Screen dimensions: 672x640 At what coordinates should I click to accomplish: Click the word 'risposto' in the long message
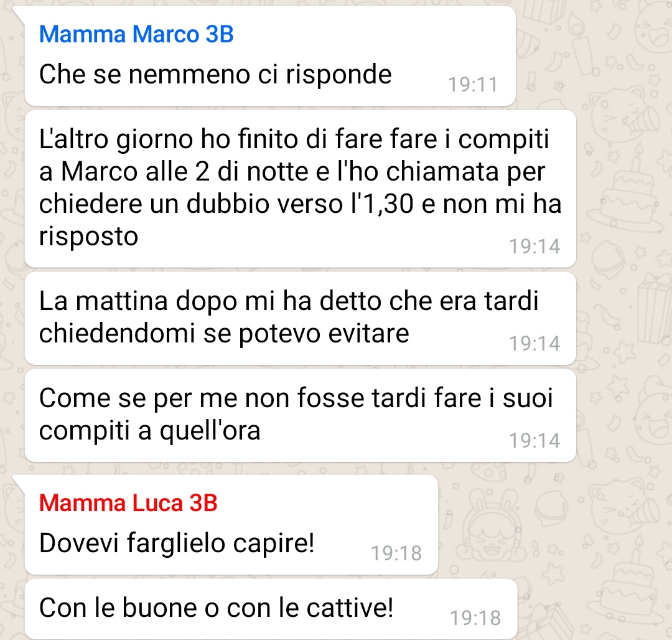pyautogui.click(x=89, y=237)
